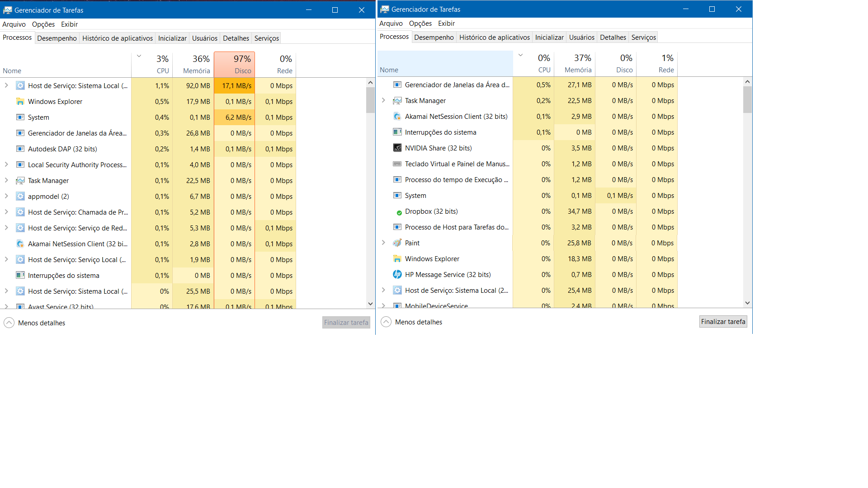
Task: Click the Paint application icon
Action: point(397,243)
